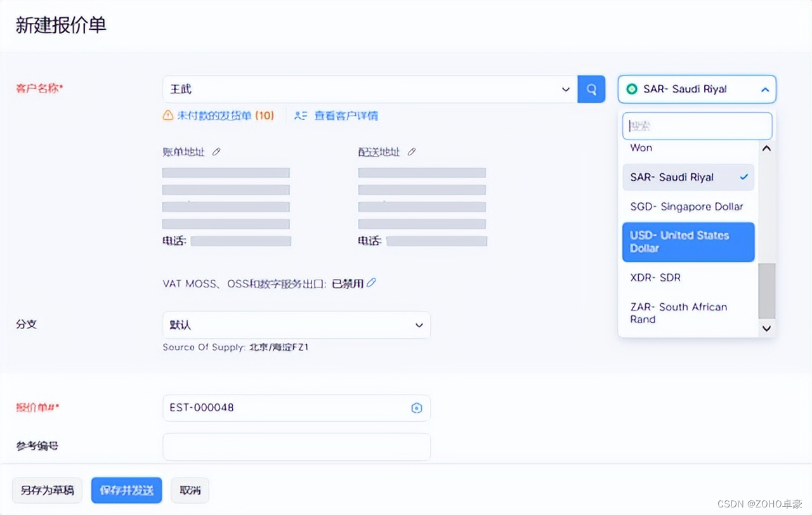
Task: Collapse the currency dropdown showing SAR- Saudi Riyal
Action: click(765, 89)
